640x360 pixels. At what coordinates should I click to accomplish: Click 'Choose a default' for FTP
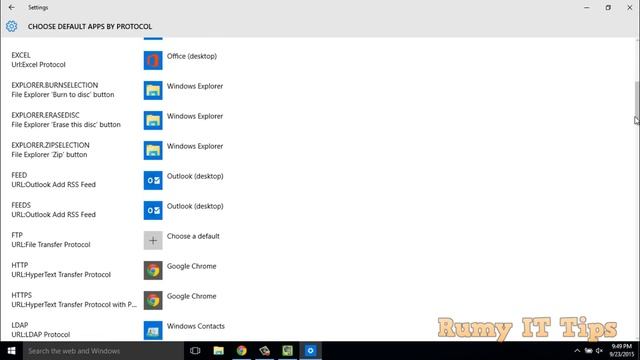(193, 236)
